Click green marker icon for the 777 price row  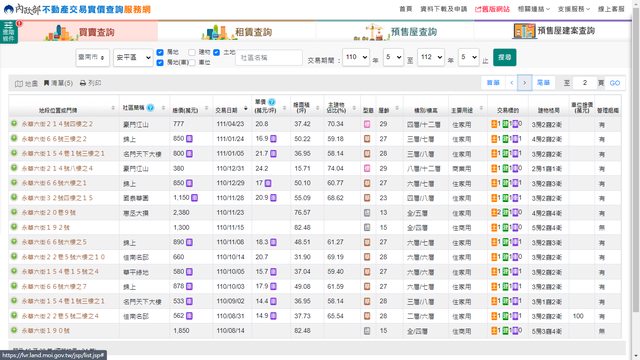(x=14, y=123)
